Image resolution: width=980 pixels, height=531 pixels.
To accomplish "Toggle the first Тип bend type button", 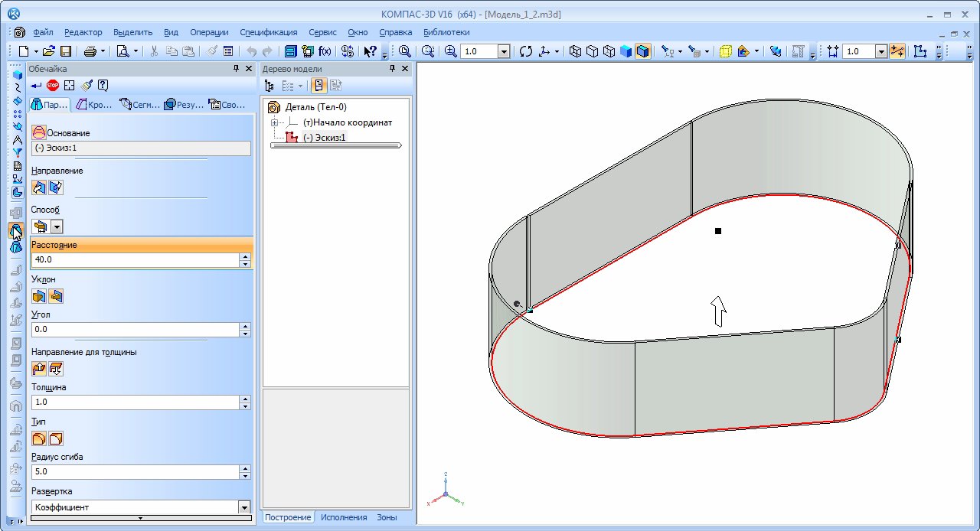I will pos(39,438).
